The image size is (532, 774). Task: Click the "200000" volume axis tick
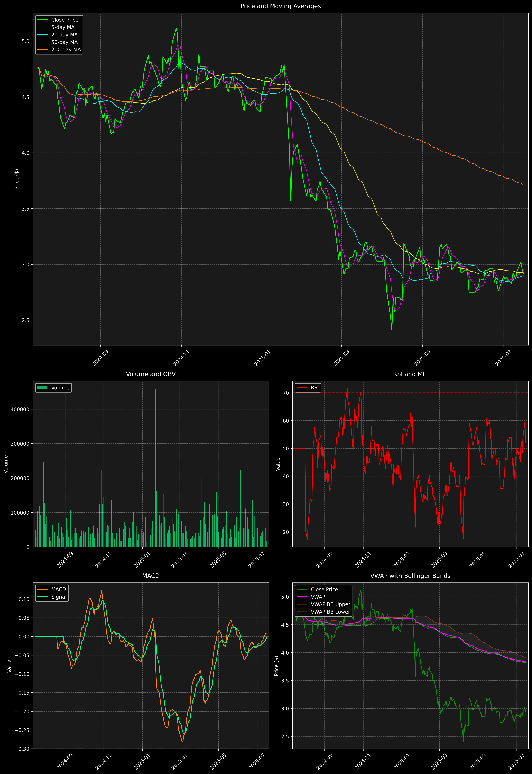tap(20, 478)
